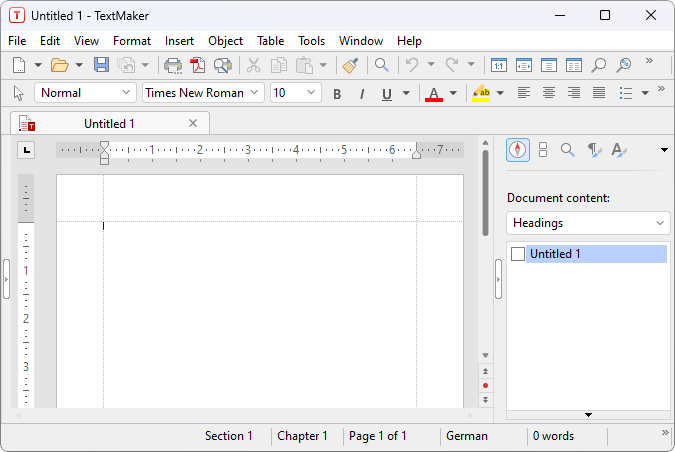
Task: Collapse the sidebar with its edge handle
Action: click(x=498, y=279)
